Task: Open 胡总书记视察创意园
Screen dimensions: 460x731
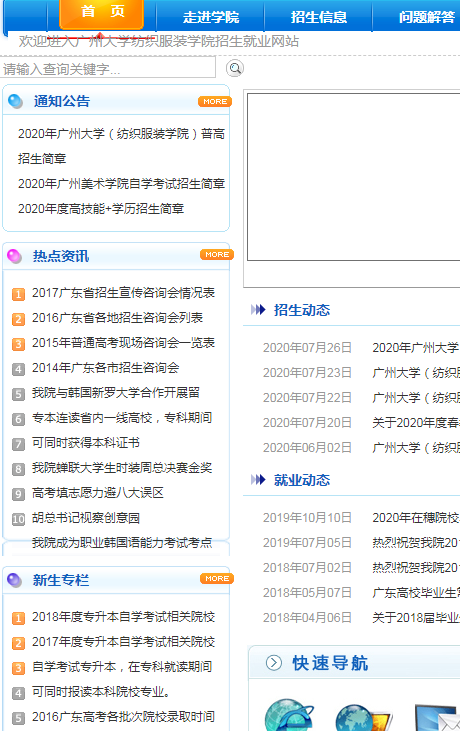Action: (85, 517)
